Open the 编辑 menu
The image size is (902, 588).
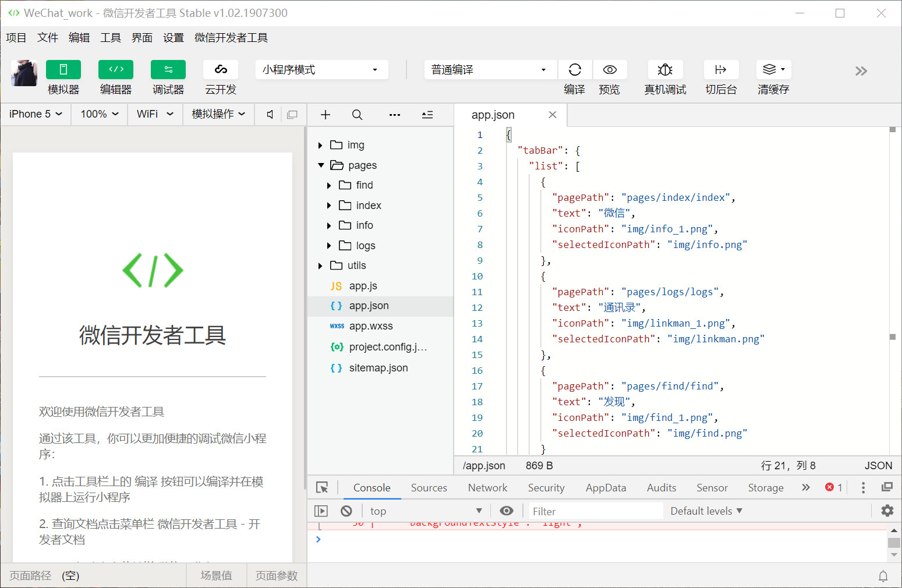[79, 38]
